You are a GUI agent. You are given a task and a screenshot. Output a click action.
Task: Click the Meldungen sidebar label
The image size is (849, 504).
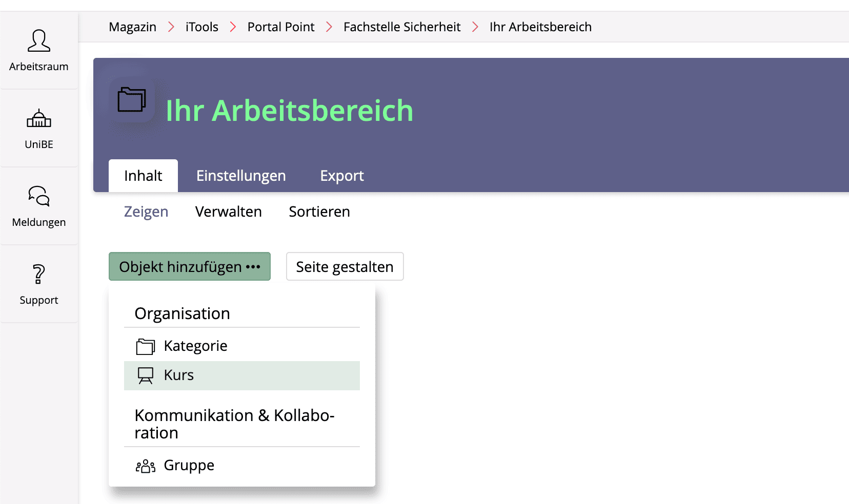39,222
